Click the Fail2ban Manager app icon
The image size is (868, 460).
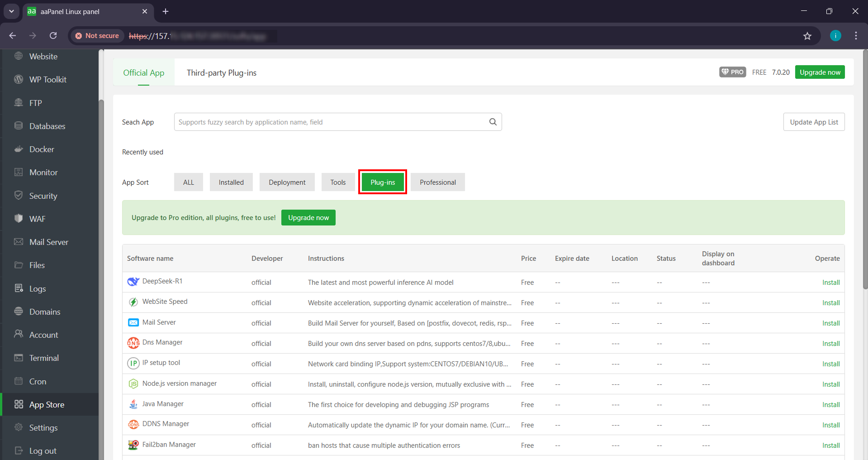[x=133, y=445]
